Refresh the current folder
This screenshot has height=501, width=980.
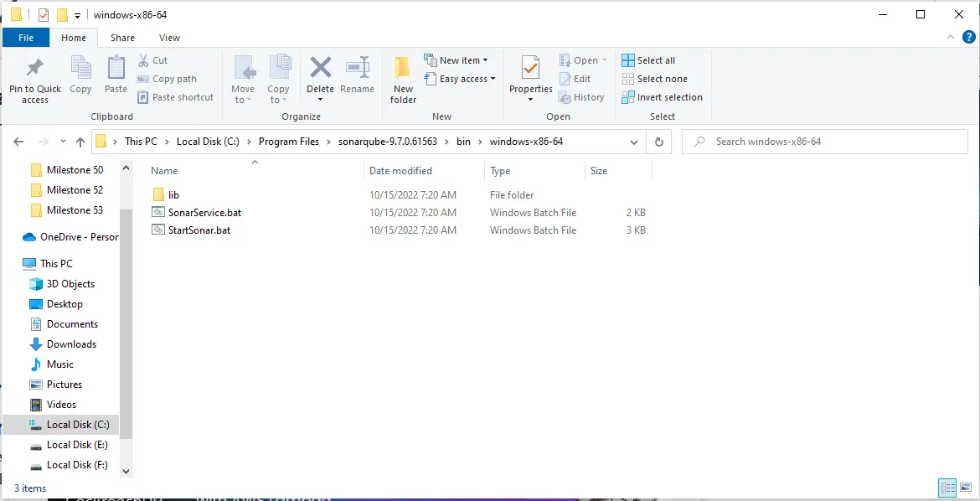point(658,142)
